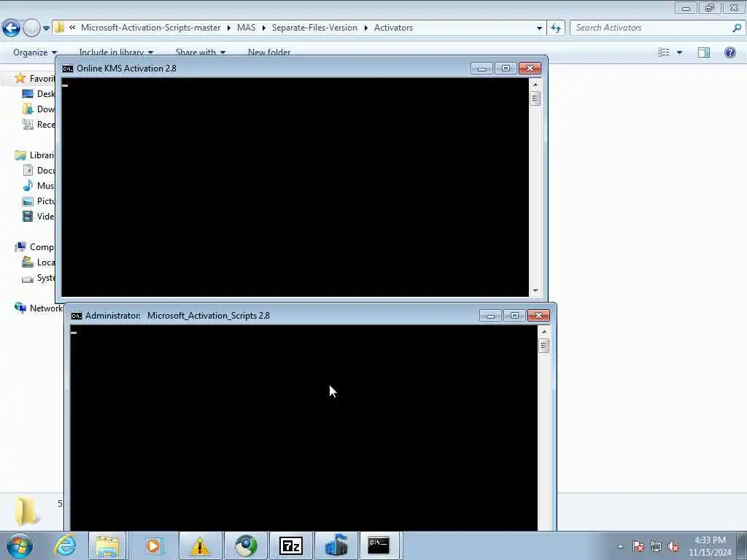
Task: Expand breadcrumb arrow after Separate-Files-Version
Action: pos(366,28)
